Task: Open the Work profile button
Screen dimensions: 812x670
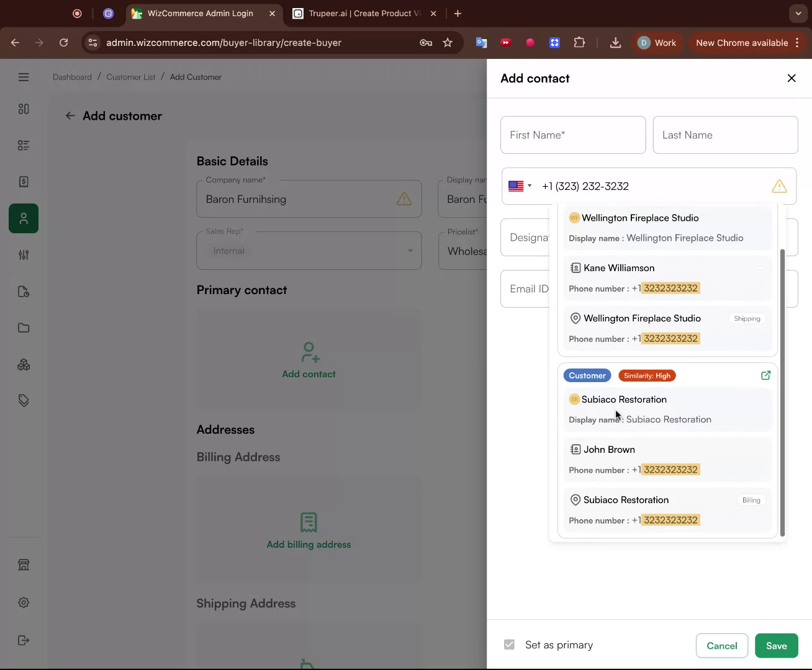Action: pyautogui.click(x=657, y=43)
